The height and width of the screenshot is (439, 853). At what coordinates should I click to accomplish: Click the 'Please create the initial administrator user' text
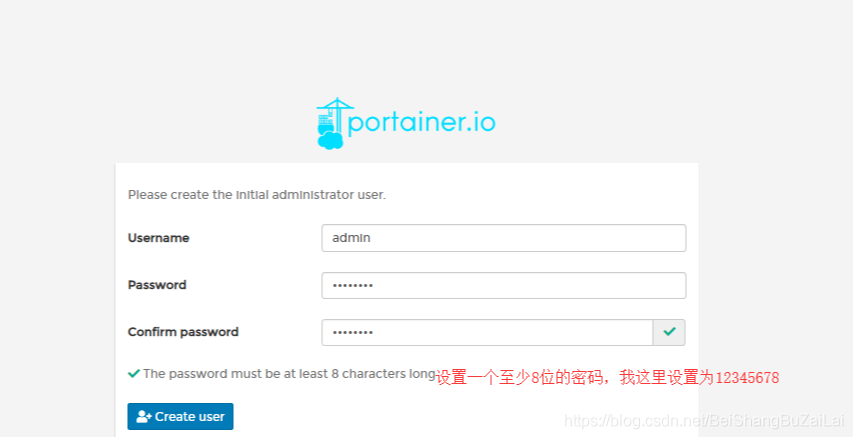[x=257, y=195]
